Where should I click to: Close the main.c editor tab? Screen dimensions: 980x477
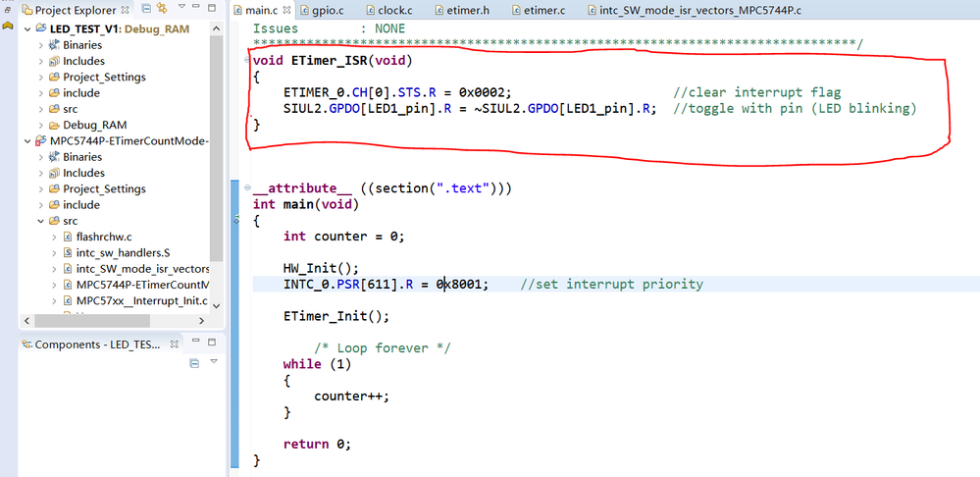point(286,10)
